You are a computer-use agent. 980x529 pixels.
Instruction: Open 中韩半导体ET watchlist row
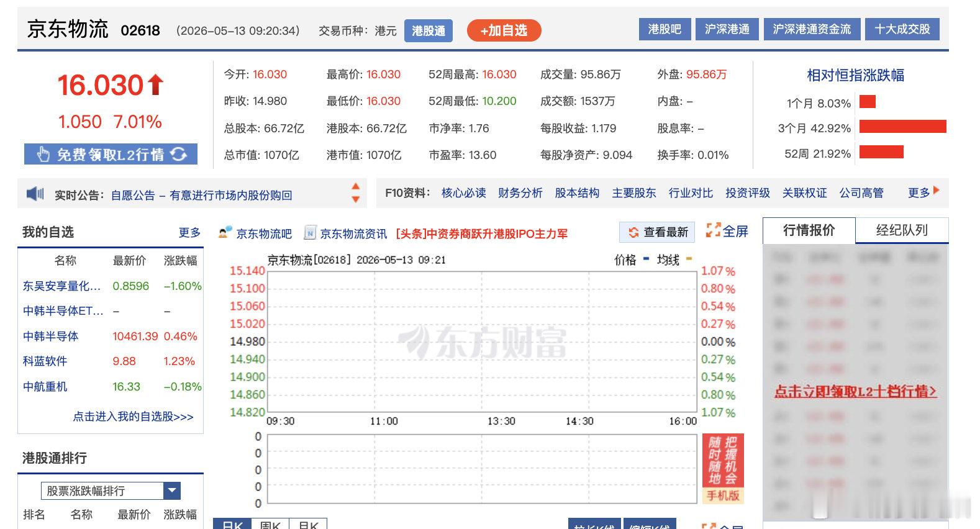tap(112, 311)
